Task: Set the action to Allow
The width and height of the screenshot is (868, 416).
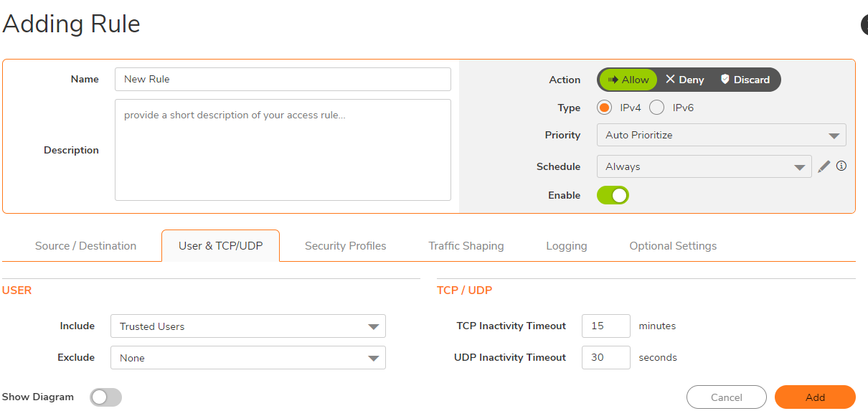Action: click(628, 80)
